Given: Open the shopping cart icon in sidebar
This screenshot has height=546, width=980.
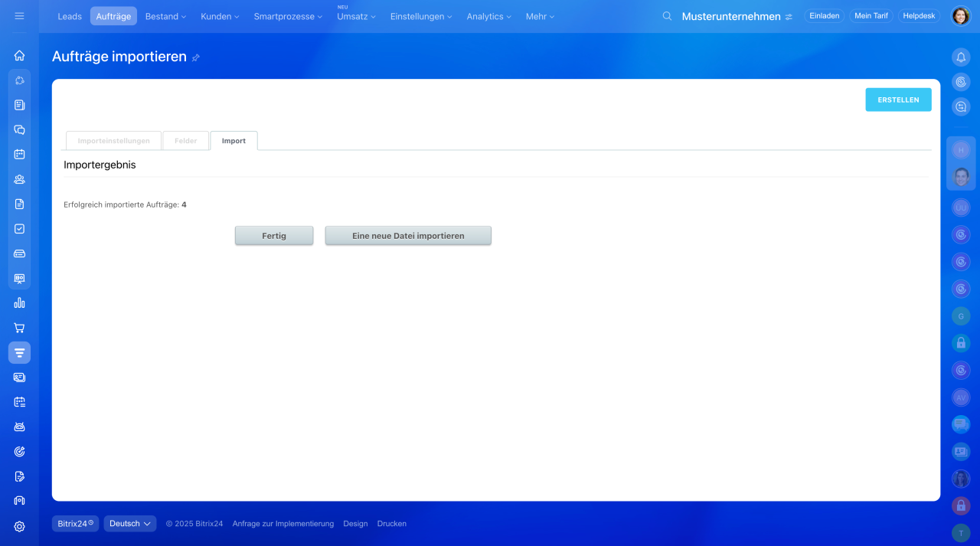Looking at the screenshot, I should coord(19,328).
